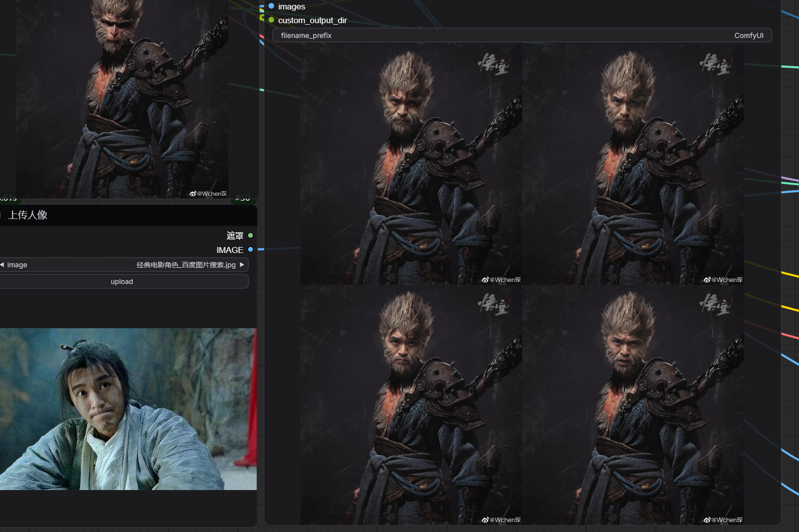The image size is (799, 532).
Task: Open the image filename selector
Action: [x=123, y=265]
